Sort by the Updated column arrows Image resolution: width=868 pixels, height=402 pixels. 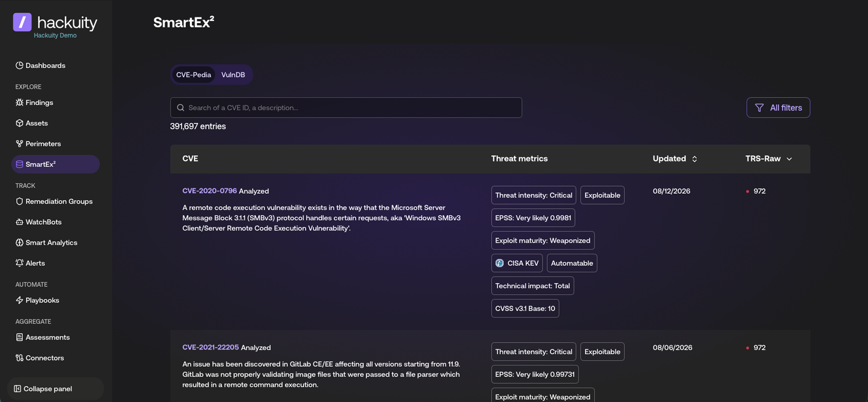click(694, 159)
